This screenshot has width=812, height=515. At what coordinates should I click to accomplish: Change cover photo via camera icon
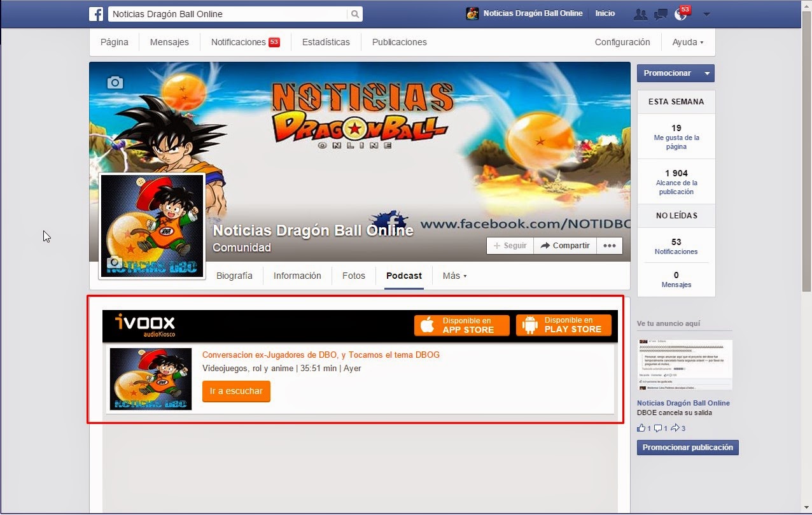coord(115,82)
